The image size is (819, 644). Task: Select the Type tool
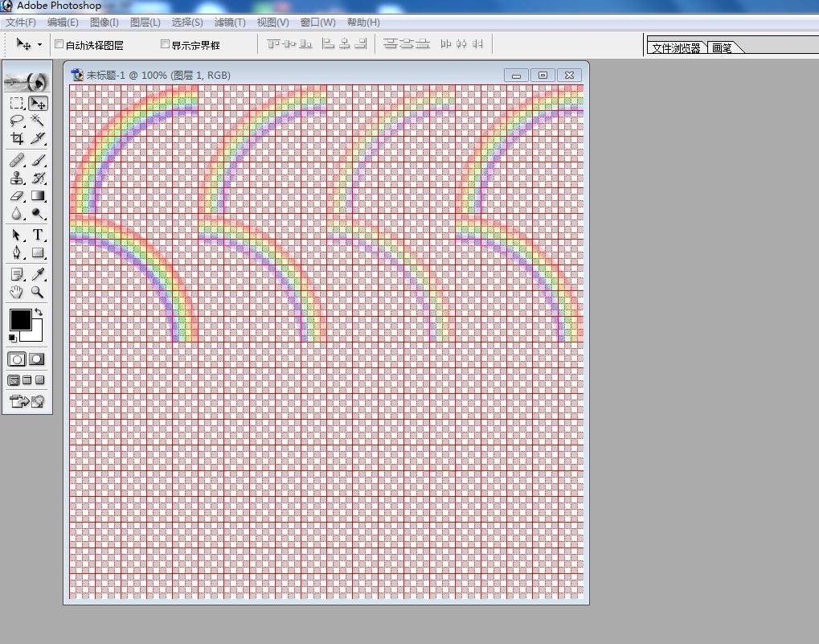(38, 235)
